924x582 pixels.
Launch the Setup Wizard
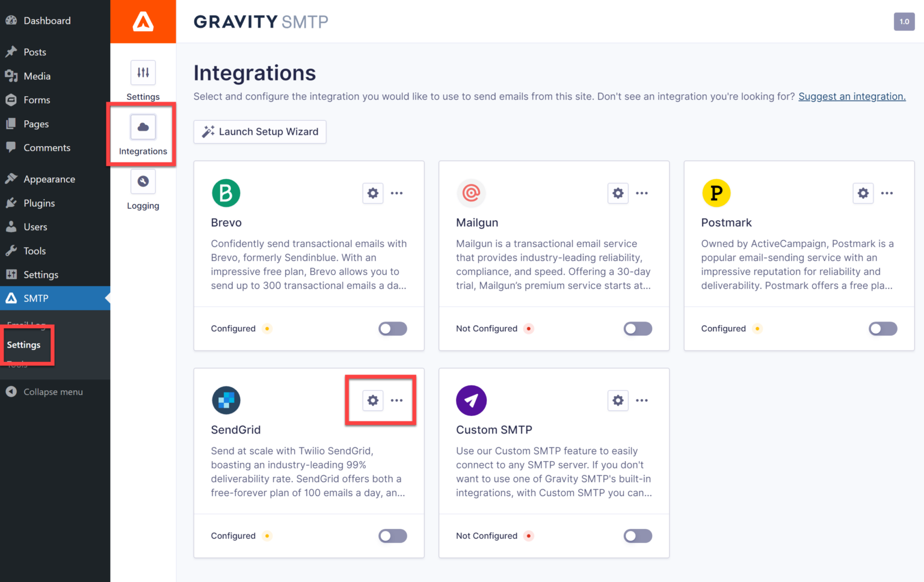pos(259,132)
